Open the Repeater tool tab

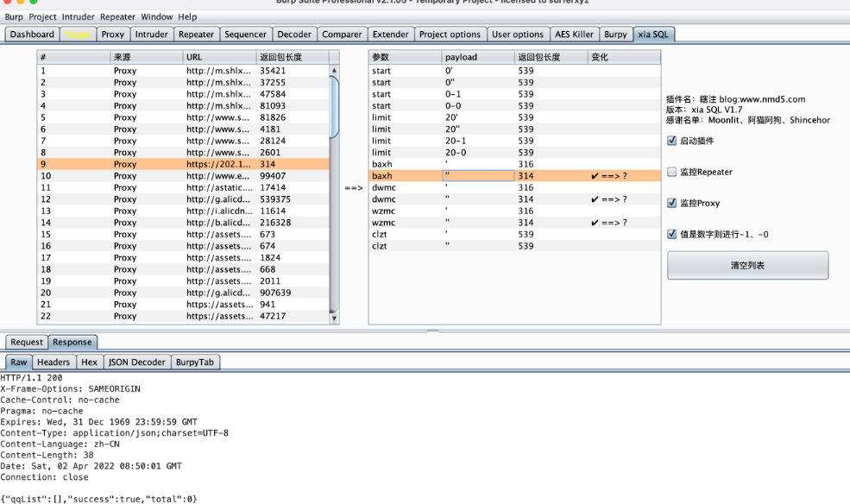click(x=196, y=35)
